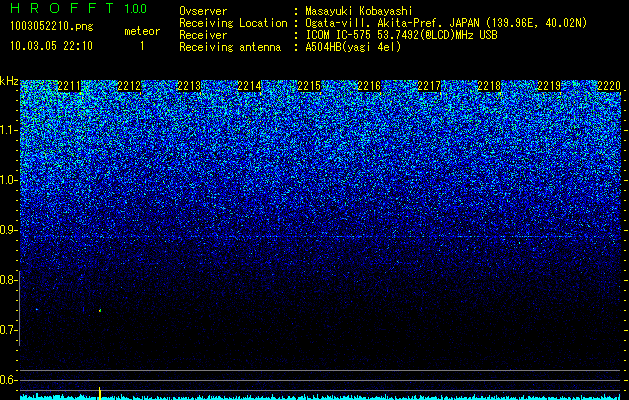This screenshot has height=400, width=629.
Task: Click the 1.1 frequency axis label
Action: point(9,130)
